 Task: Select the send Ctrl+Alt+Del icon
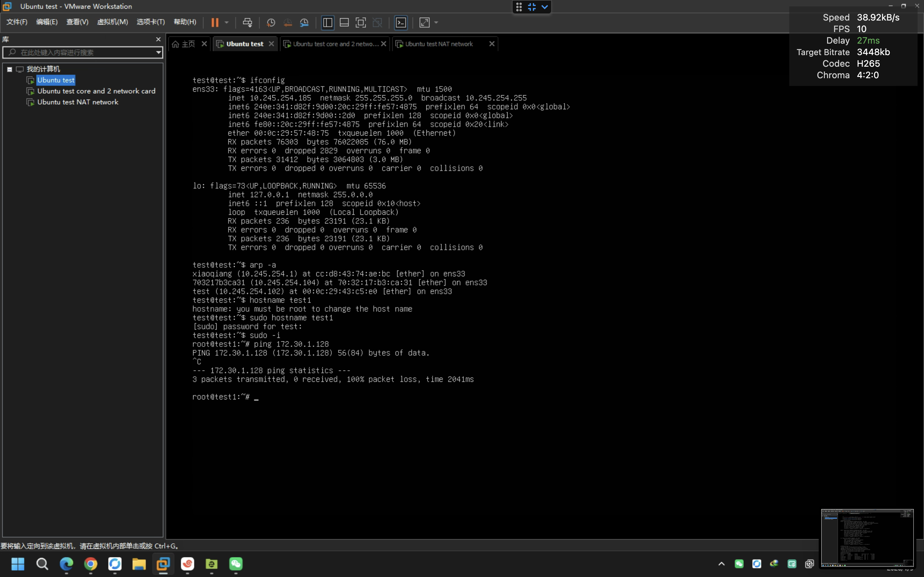[247, 22]
